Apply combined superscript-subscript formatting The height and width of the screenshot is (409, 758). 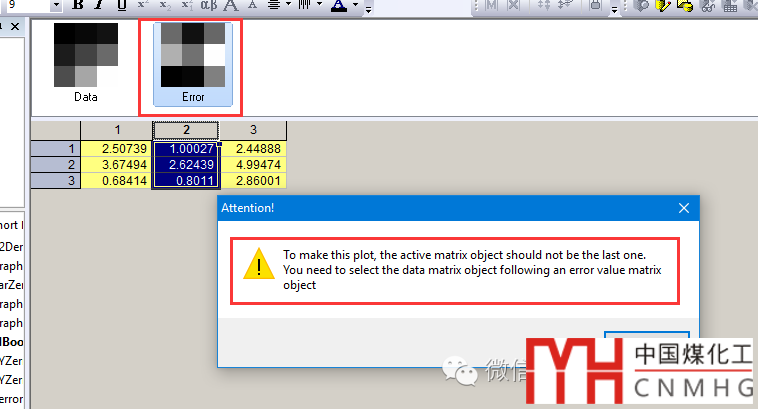point(187,5)
